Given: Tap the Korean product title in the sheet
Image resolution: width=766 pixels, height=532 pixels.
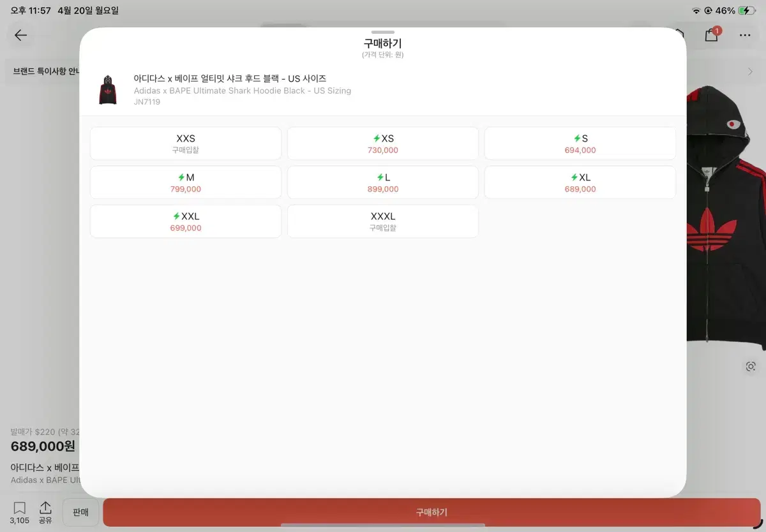Looking at the screenshot, I should tap(230, 78).
